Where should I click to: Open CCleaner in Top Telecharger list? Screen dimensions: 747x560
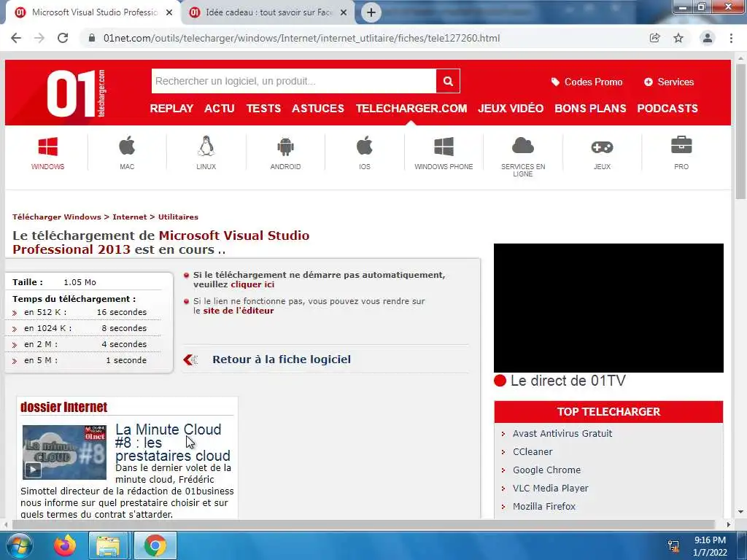[533, 452]
